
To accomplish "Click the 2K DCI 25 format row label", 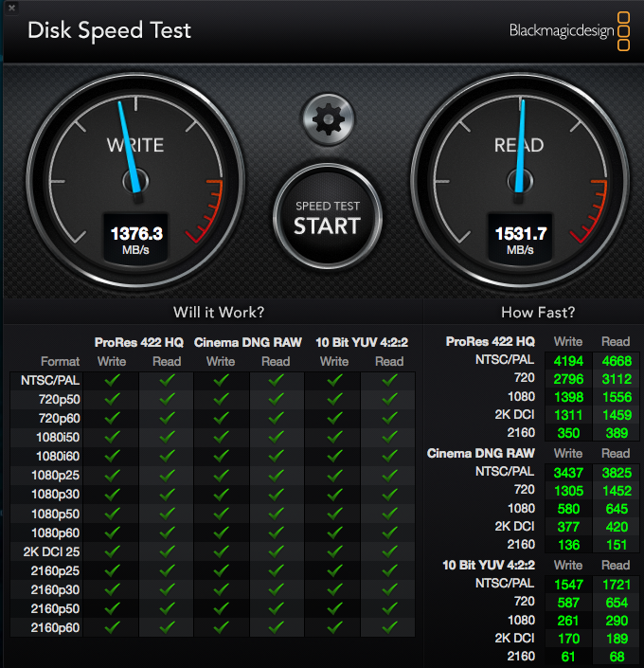I will (51, 551).
